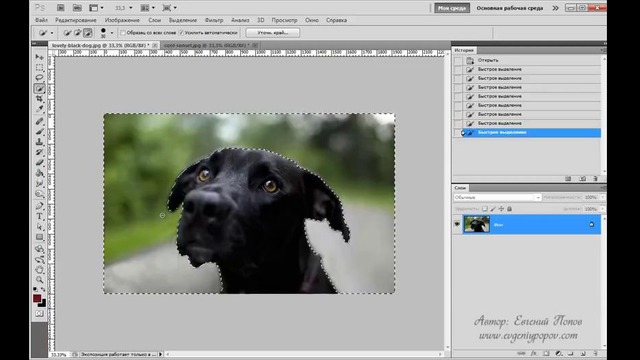Open zoom level 33,3 dropdown
Screen dimensions: 640x360
click(131, 8)
